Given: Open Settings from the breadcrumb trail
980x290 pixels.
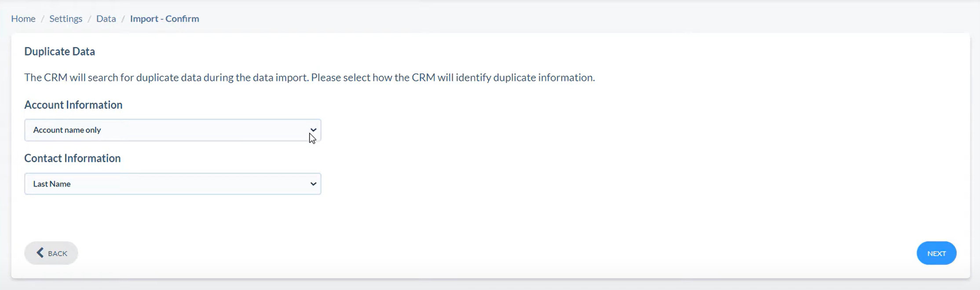Looking at the screenshot, I should click(x=66, y=18).
